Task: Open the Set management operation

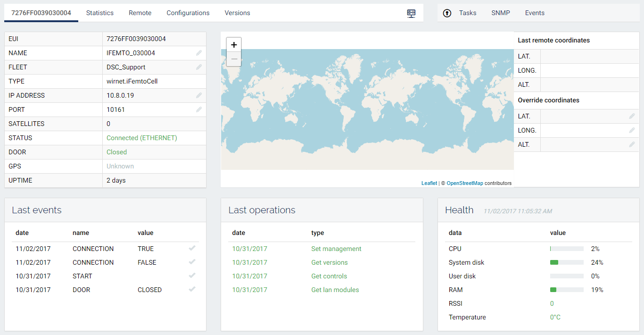Action: 336,249
